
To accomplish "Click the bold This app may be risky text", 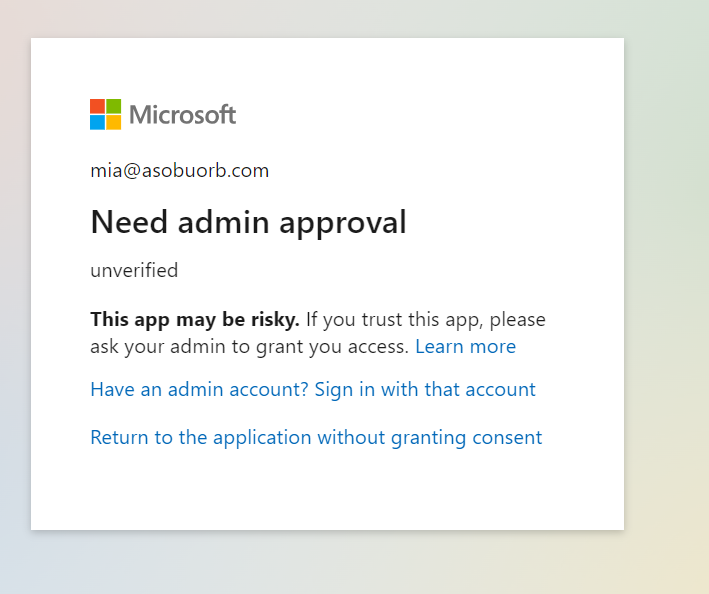I will point(194,320).
